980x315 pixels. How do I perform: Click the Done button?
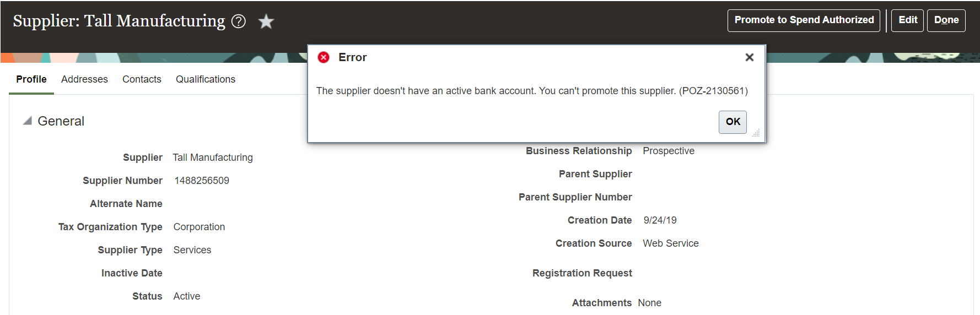pyautogui.click(x=946, y=20)
